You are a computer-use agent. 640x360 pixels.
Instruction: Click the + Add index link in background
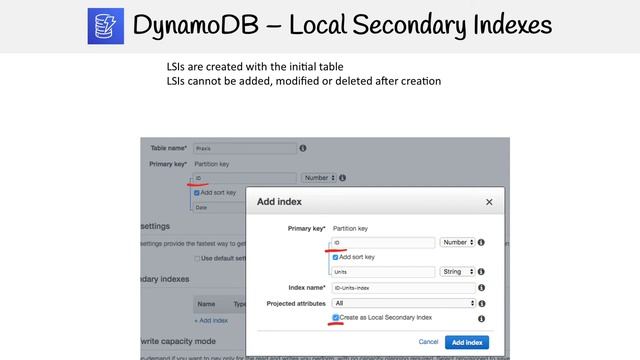[x=211, y=321]
